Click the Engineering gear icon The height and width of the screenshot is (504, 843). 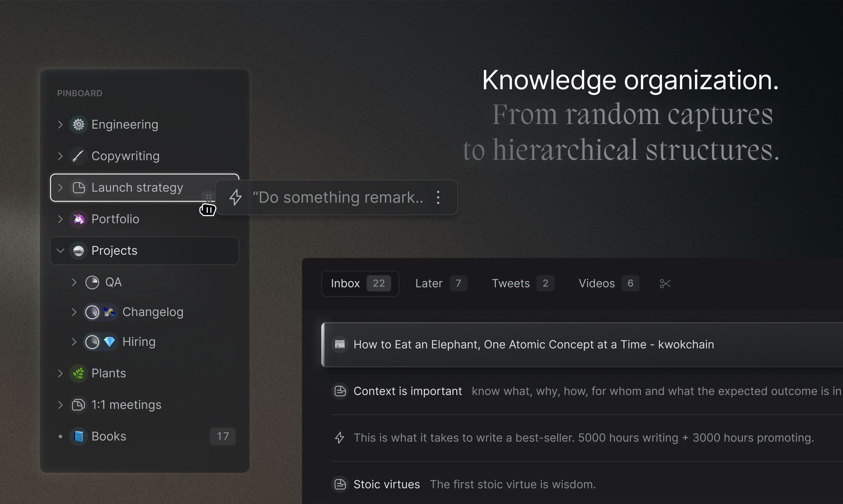(x=79, y=125)
